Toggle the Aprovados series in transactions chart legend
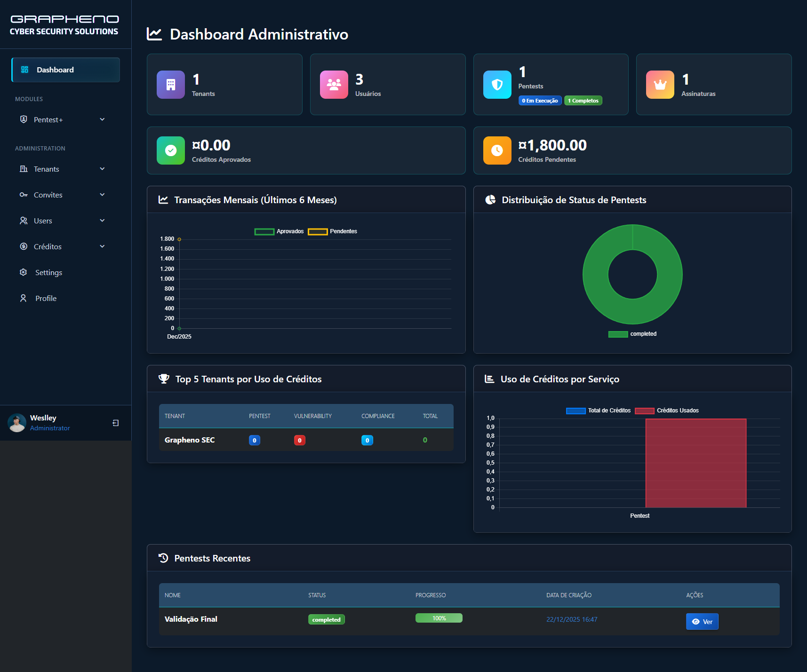The image size is (807, 672). tap(279, 231)
